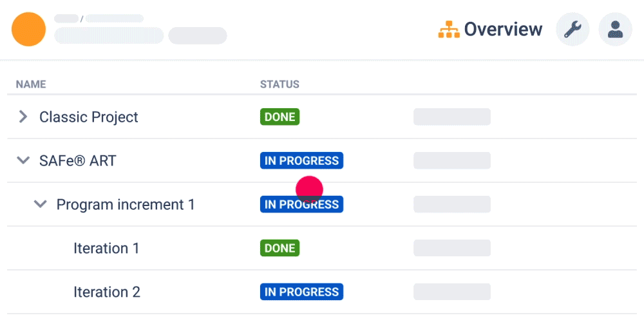The width and height of the screenshot is (644, 322).
Task: Open the SAFe® ART item
Action: [x=78, y=160]
